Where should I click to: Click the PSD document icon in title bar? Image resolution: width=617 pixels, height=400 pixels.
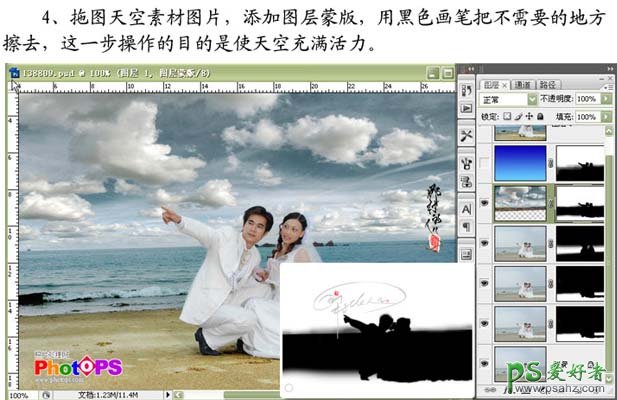(x=12, y=74)
